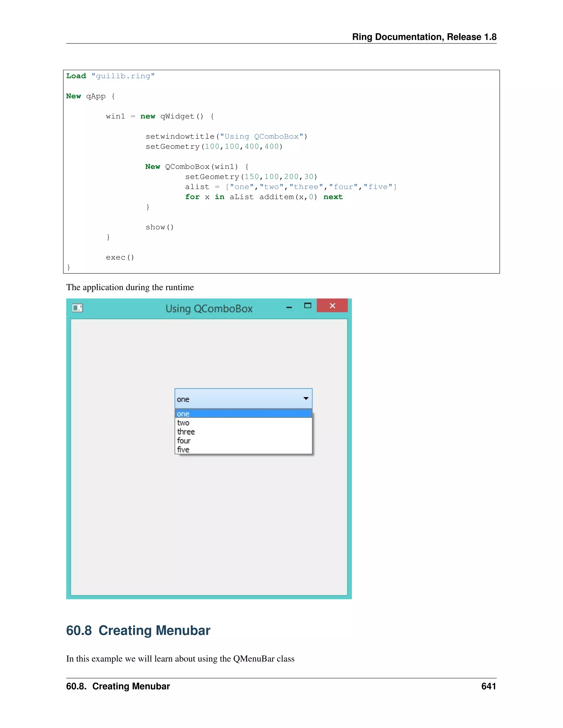Screen dimensions: 563x728
Task: Maximize the Using QComboBox window
Action: (x=308, y=306)
